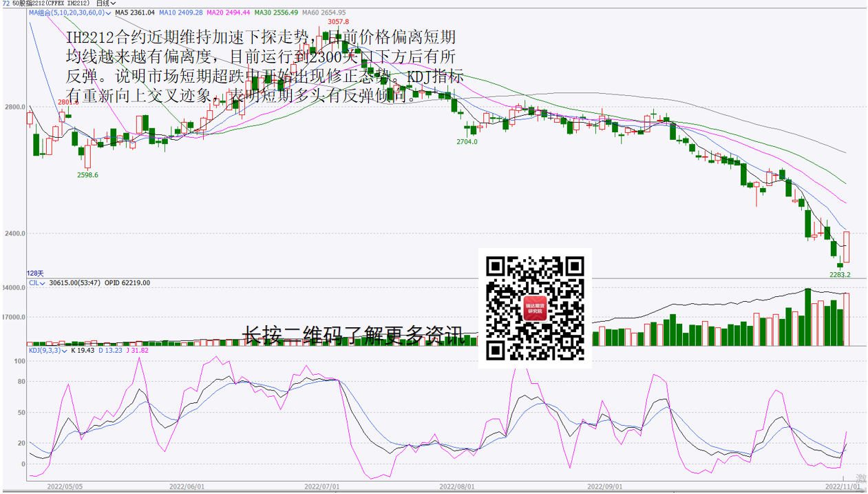
Task: Open the 日线 period dropdown
Action: click(105, 3)
